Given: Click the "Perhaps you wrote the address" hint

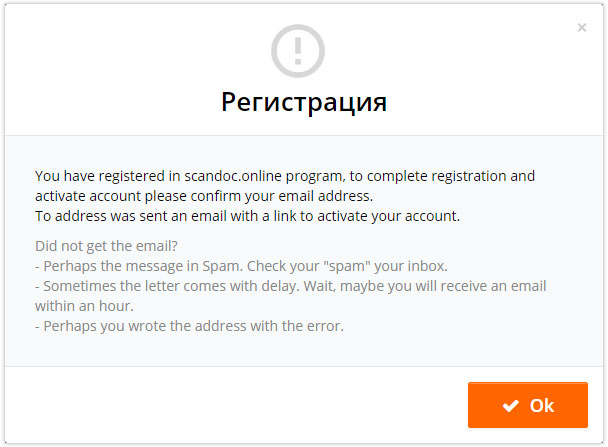Looking at the screenshot, I should click(146, 325).
